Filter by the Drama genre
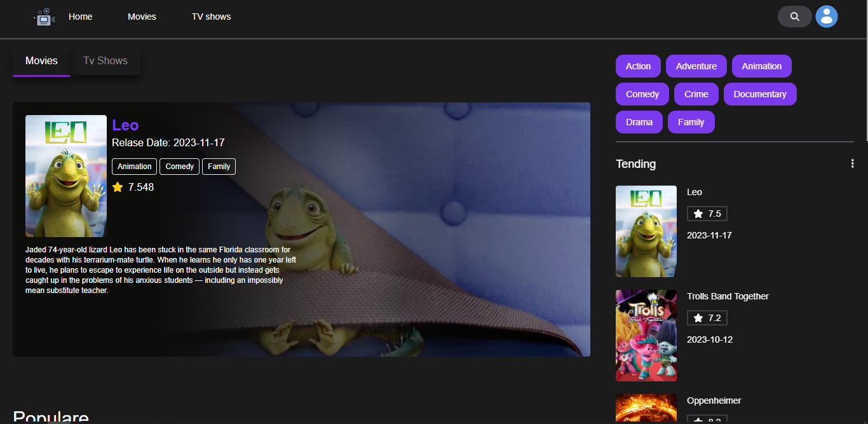The image size is (868, 424). tap(639, 122)
